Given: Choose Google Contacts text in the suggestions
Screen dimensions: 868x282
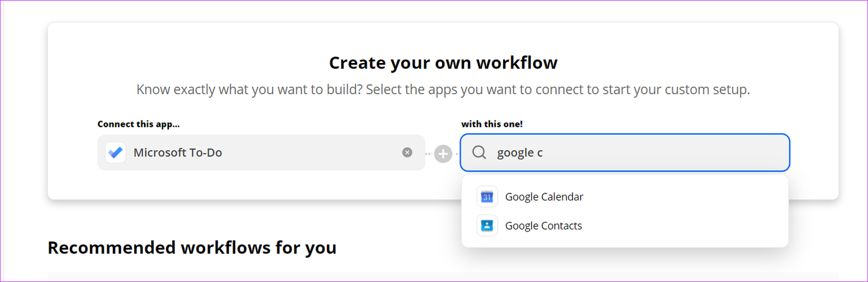Looking at the screenshot, I should coord(543,226).
